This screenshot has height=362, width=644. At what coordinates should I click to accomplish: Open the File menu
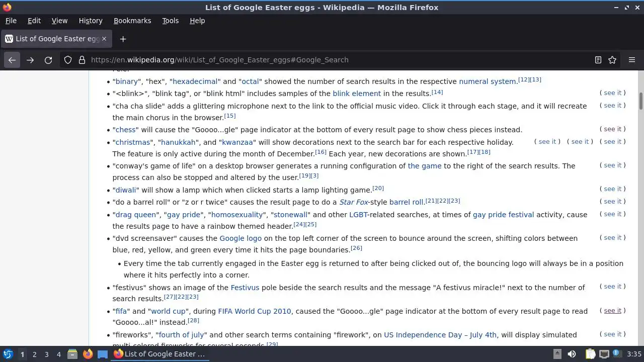[11, 21]
